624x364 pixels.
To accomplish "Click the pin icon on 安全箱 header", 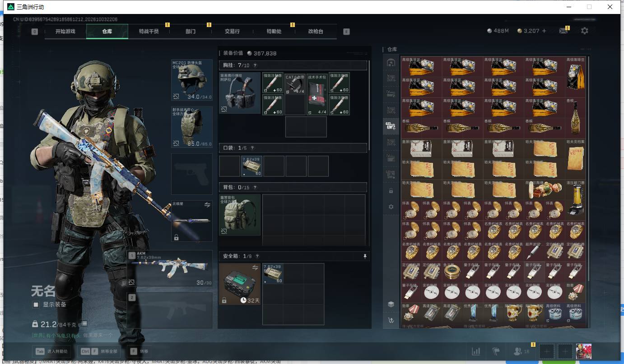I will click(365, 256).
